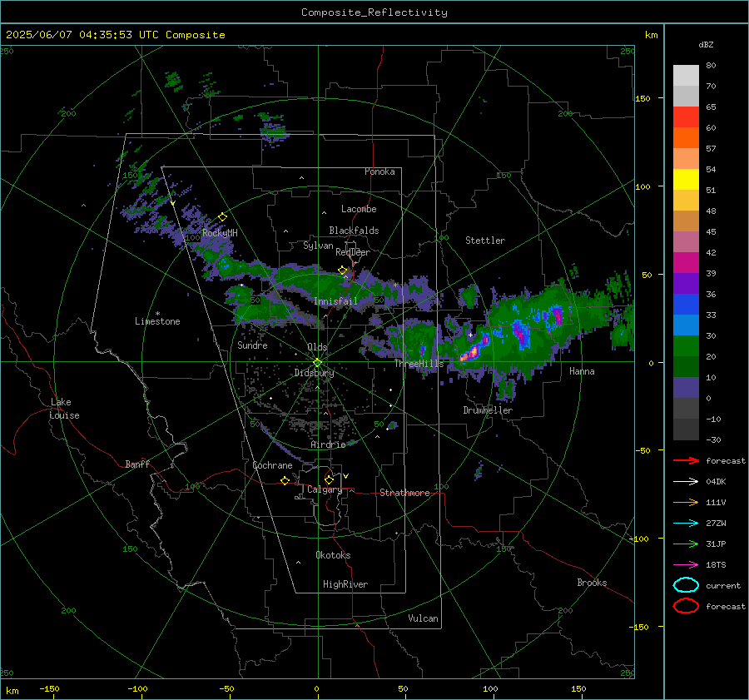749x700 pixels.
Task: Click the dBZ legend heading
Action: click(x=706, y=44)
